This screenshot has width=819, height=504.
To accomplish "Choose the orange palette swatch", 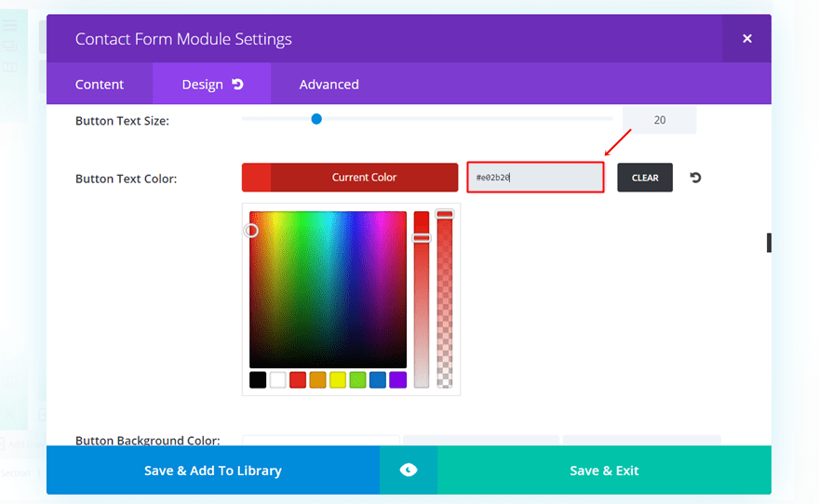I will coord(317,379).
